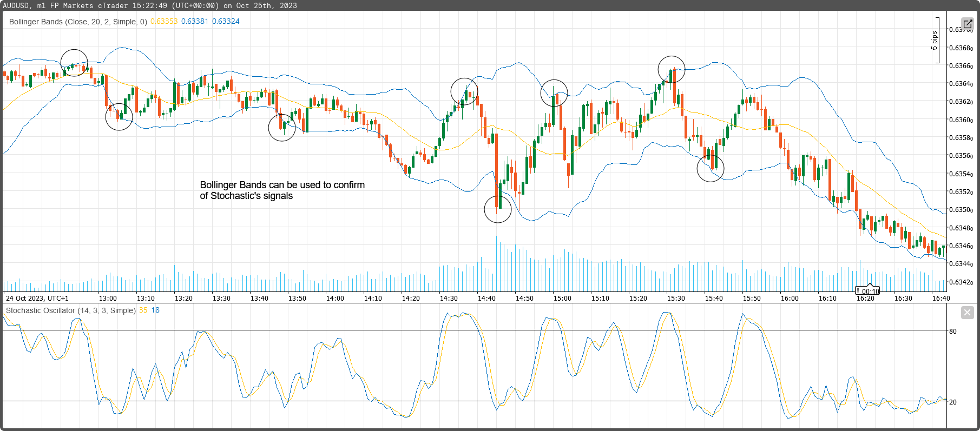Viewport: 980px width, 431px height.
Task: Click the 80 overbought level label
Action: (953, 331)
